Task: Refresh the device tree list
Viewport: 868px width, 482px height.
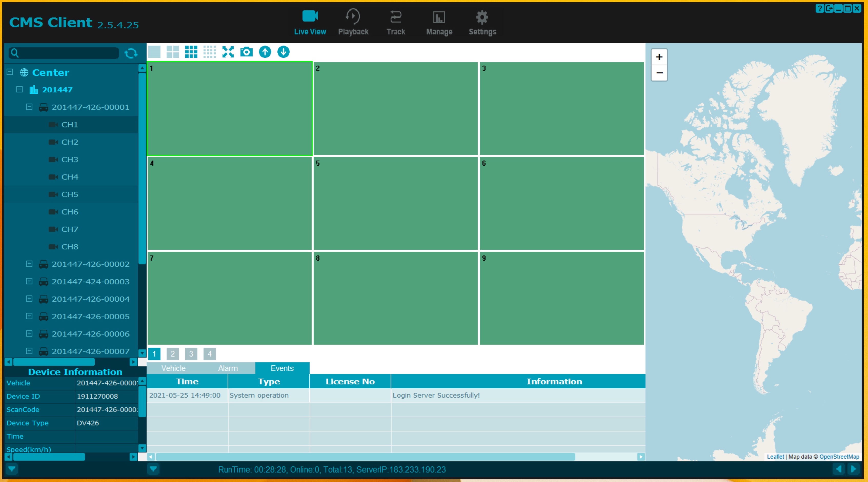Action: pos(131,53)
